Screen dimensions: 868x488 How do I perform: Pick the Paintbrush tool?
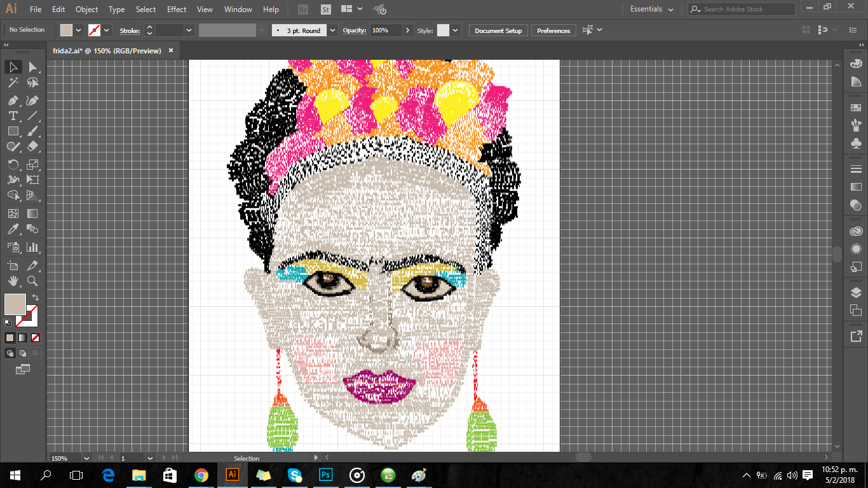(32, 131)
